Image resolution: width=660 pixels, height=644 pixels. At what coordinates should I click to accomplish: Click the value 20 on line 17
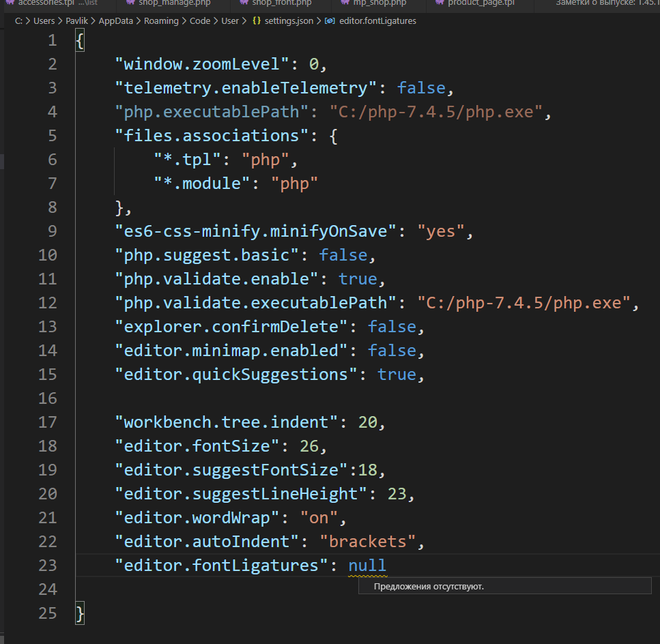coord(367,422)
